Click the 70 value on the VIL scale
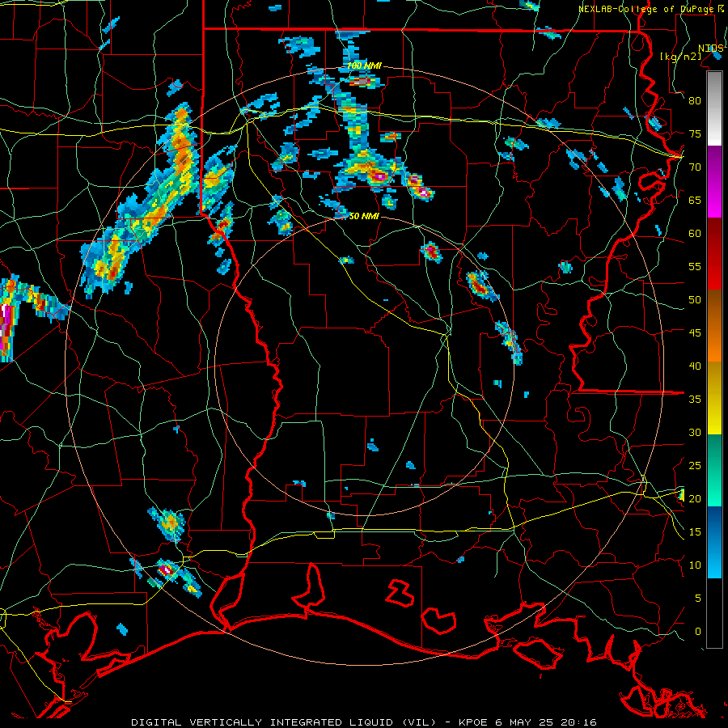The height and width of the screenshot is (728, 728). (x=695, y=167)
